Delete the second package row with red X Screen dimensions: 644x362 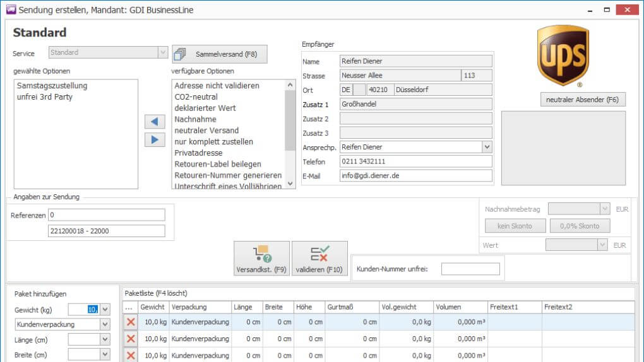coord(131,339)
